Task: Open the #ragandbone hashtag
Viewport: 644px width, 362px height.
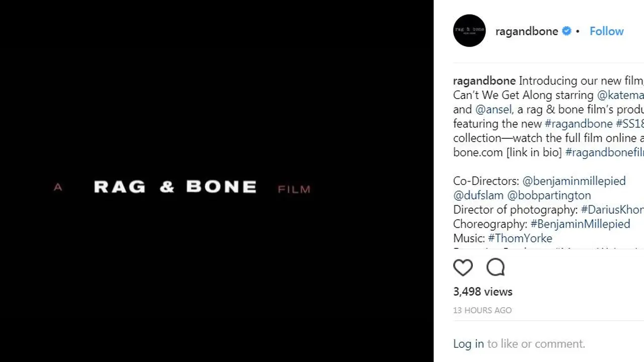Action: pos(579,124)
